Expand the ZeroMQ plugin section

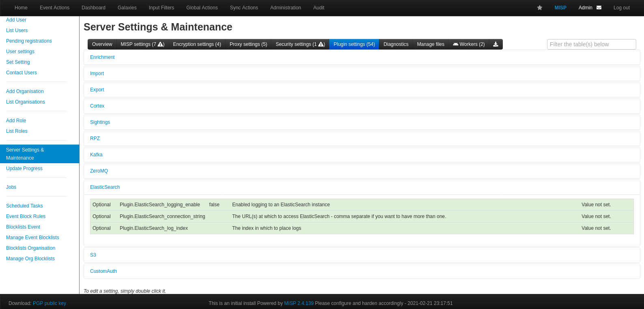coord(99,171)
